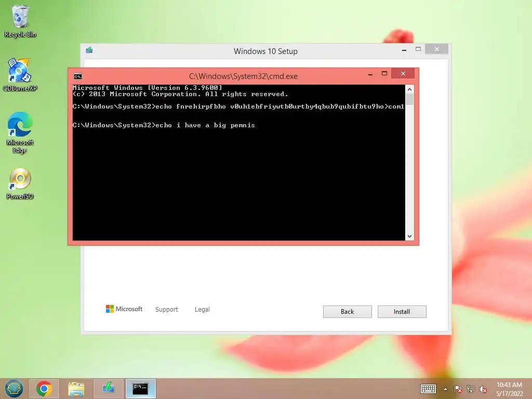The height and width of the screenshot is (399, 532).
Task: Select the CDBurnerXP desktop shortcut
Action: click(20, 75)
